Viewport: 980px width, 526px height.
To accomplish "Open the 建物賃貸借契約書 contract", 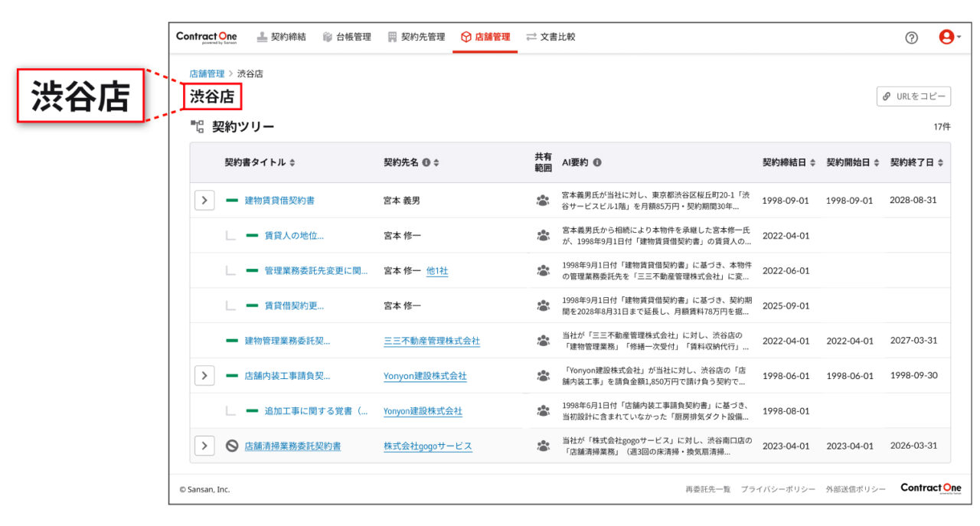I will click(x=279, y=201).
